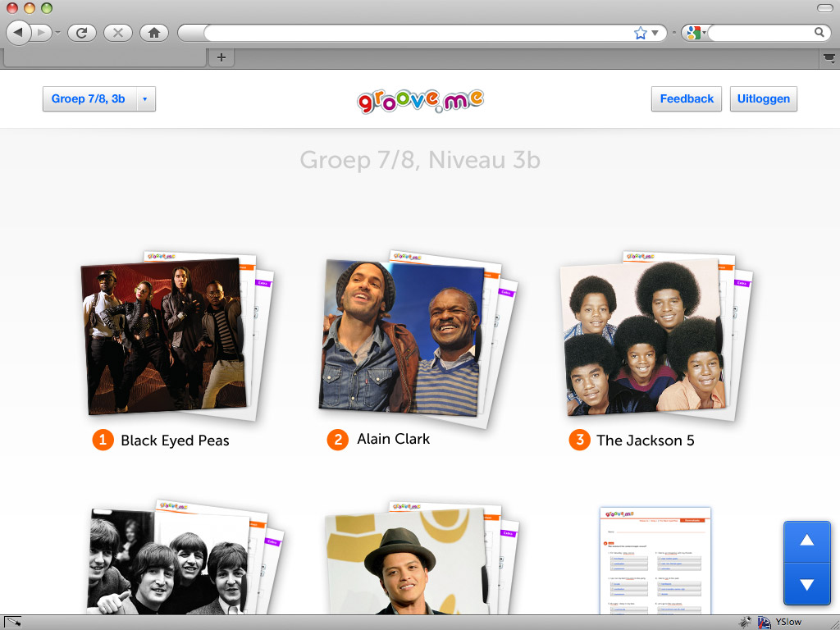The width and height of the screenshot is (840, 630).
Task: Click the status bar icon at bottom left
Action: tap(12, 622)
